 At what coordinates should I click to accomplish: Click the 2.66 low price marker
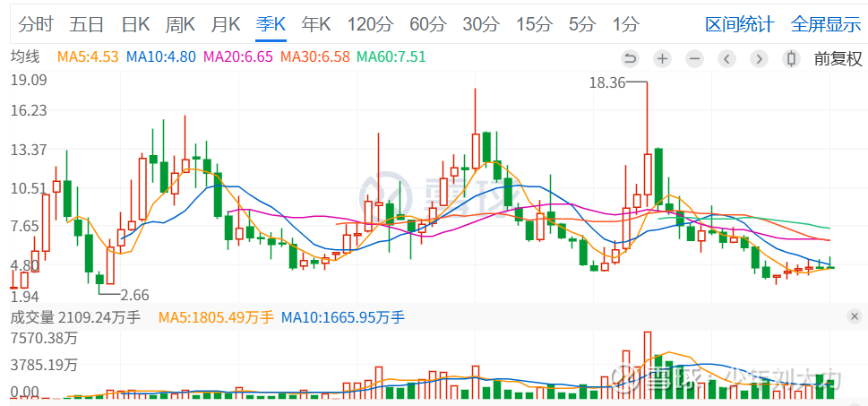134,295
